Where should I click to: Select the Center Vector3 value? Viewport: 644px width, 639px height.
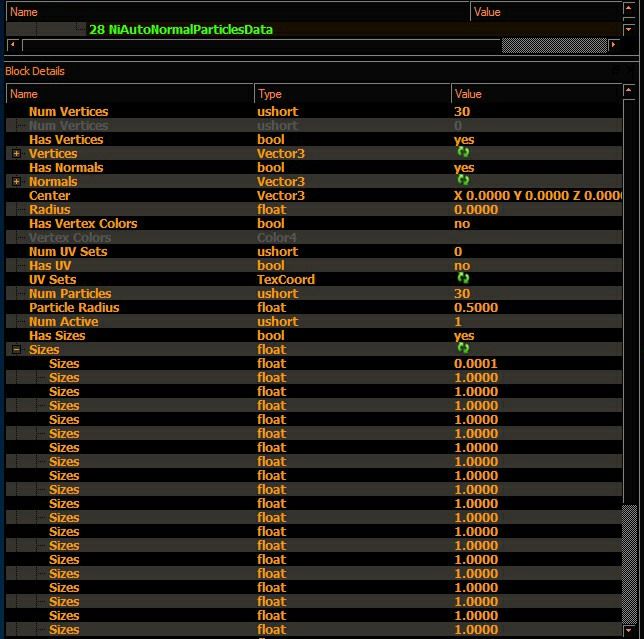(x=538, y=195)
